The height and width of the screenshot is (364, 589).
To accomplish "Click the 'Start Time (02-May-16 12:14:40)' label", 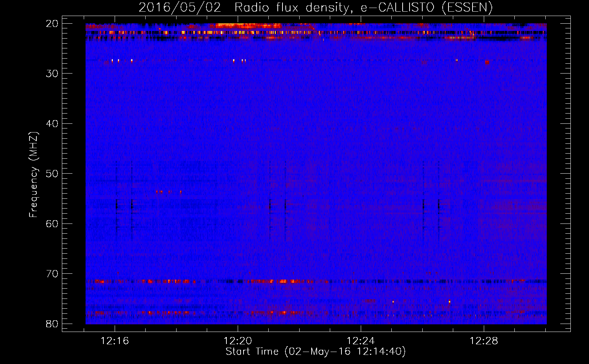I will pyautogui.click(x=316, y=351).
